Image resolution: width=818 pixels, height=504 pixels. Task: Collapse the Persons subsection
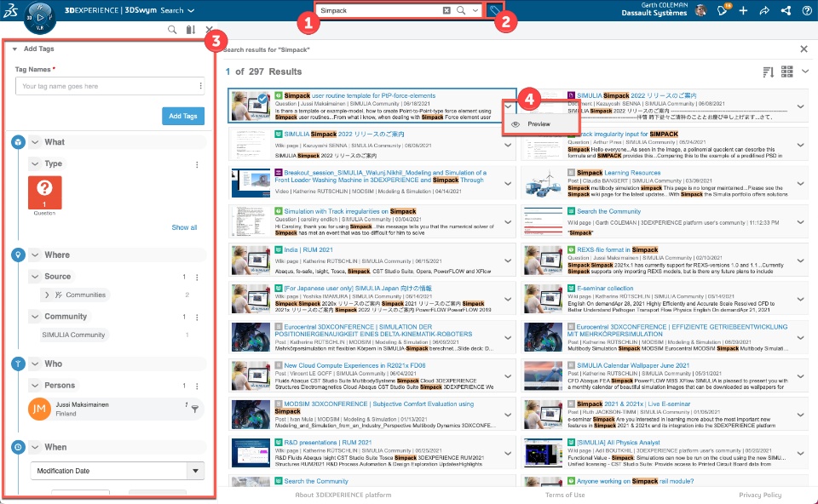[x=35, y=385]
